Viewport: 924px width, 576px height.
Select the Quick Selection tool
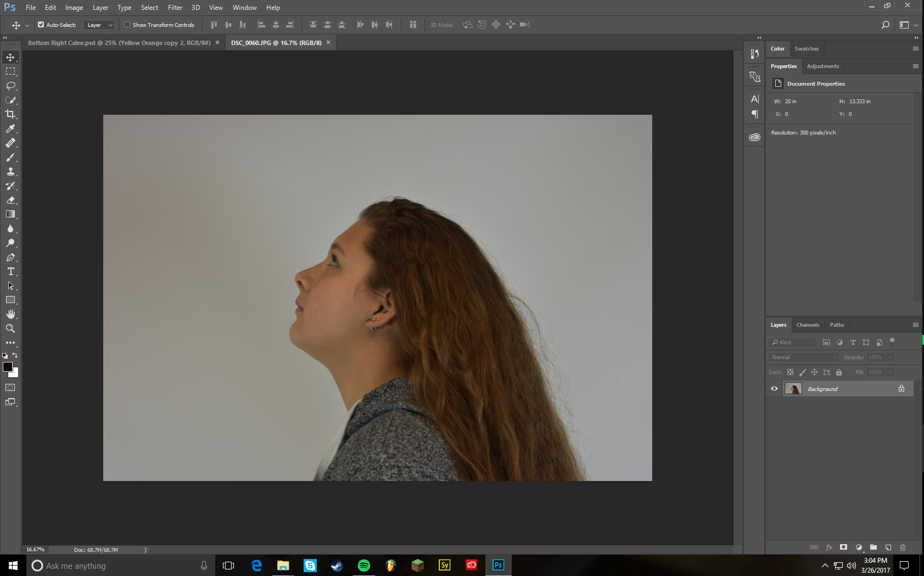pos(10,100)
